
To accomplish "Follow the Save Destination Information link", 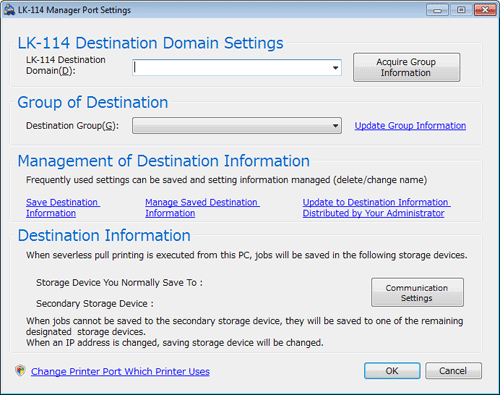I will point(63,208).
